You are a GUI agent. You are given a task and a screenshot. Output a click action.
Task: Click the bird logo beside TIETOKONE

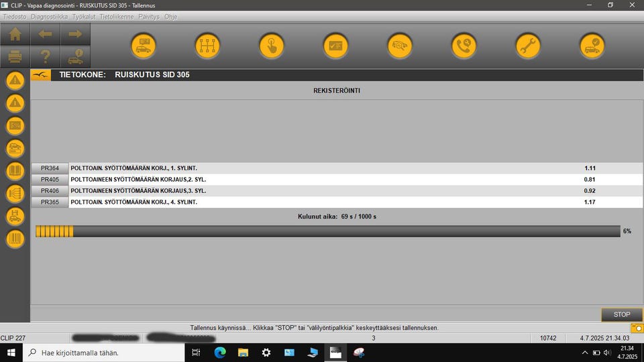pyautogui.click(x=41, y=74)
